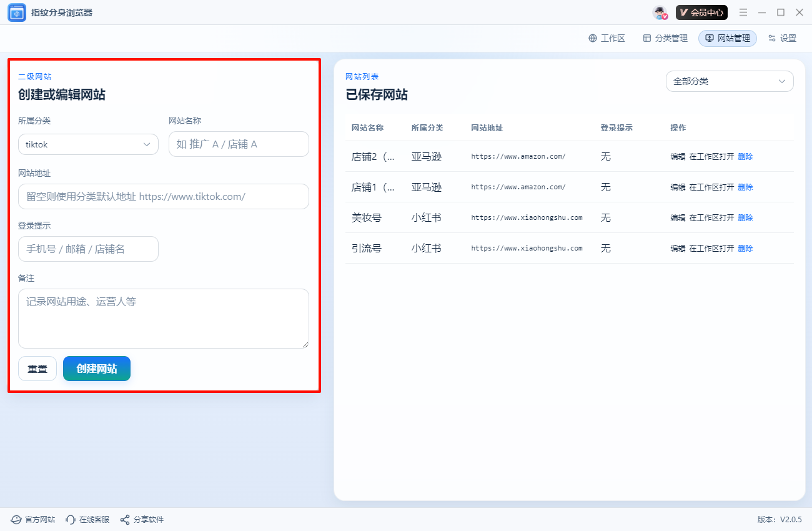Open 店铺1 in the workspace
This screenshot has height=531, width=812.
point(712,187)
